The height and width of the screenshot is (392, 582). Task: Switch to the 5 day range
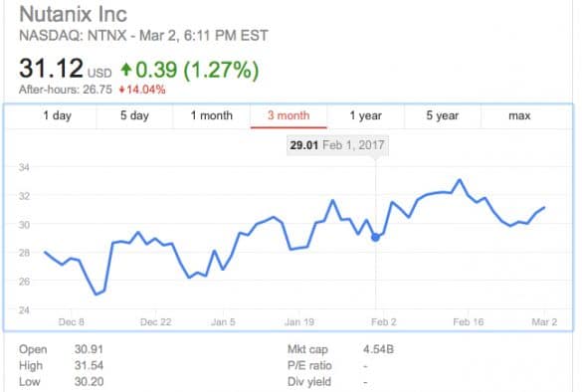tap(134, 115)
